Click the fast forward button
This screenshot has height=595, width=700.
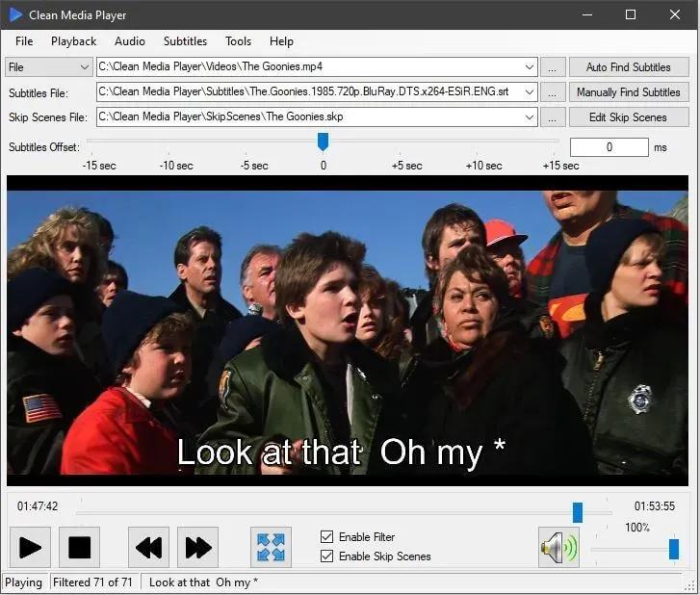pos(197,547)
